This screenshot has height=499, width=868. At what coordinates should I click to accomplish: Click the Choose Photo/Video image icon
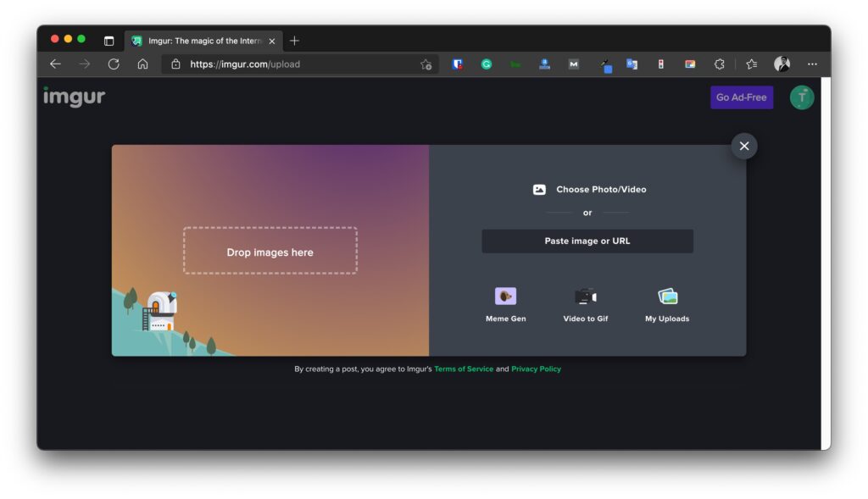[x=540, y=189]
